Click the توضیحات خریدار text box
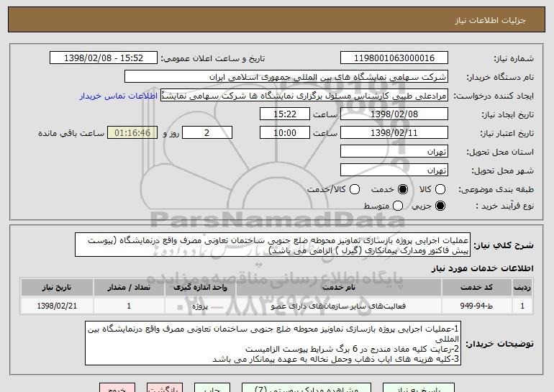 point(273,343)
